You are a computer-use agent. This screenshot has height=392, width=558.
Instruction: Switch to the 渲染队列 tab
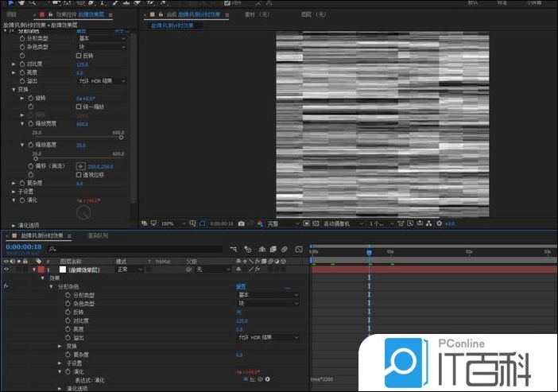(x=99, y=235)
